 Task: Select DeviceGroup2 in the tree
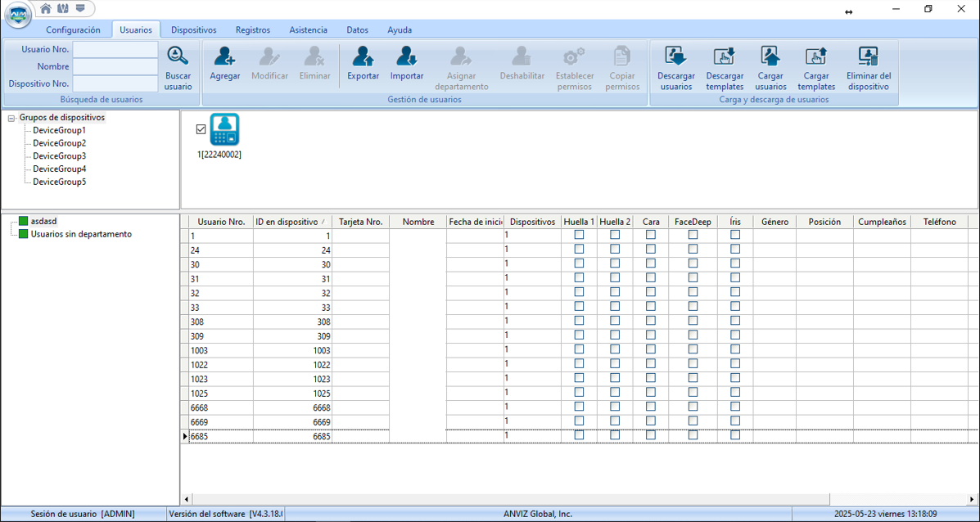60,144
